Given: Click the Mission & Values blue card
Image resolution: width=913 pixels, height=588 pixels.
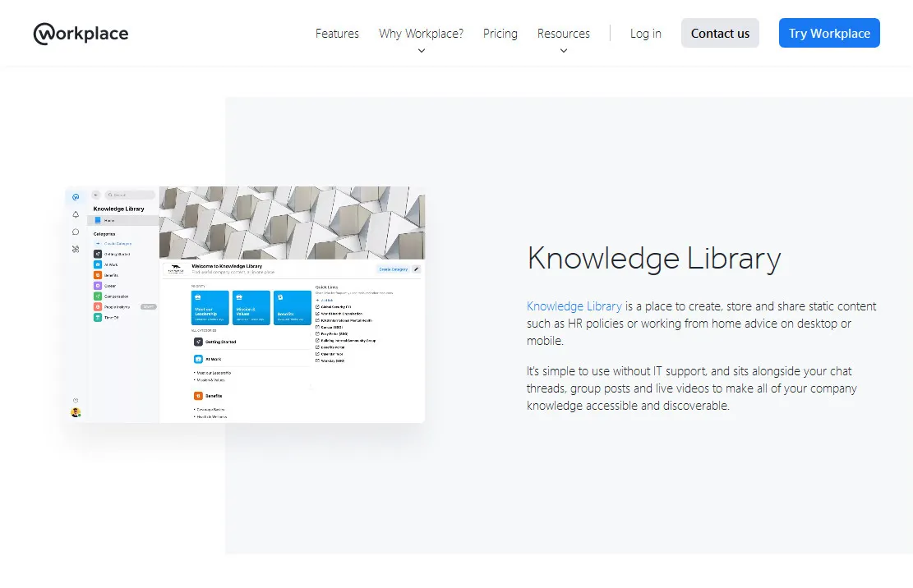Looking at the screenshot, I should (x=251, y=308).
